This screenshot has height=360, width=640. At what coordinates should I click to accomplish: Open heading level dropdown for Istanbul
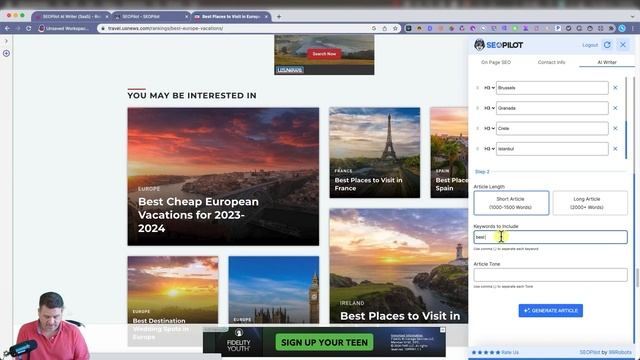[x=489, y=149]
